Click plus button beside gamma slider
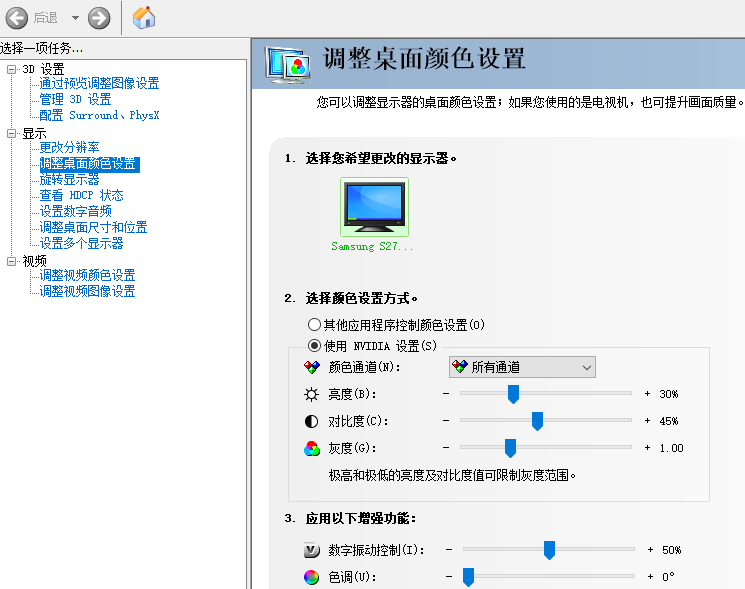Image resolution: width=745 pixels, height=589 pixels. tap(647, 448)
